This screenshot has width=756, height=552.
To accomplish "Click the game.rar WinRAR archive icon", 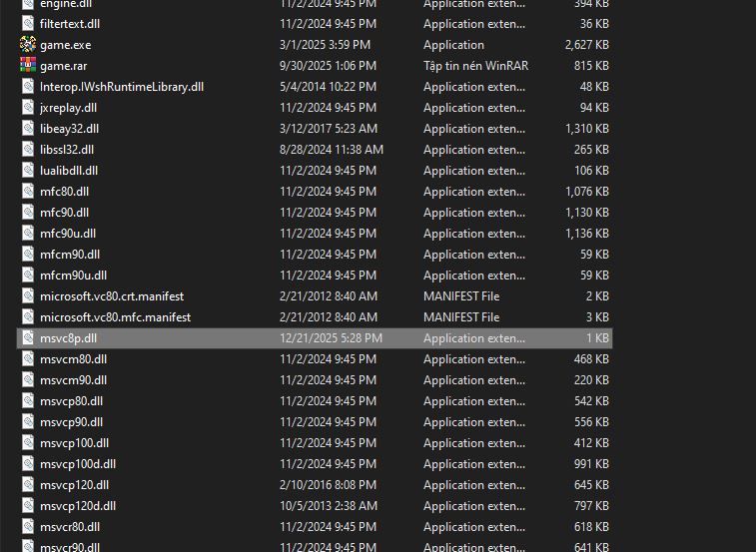I will point(27,66).
